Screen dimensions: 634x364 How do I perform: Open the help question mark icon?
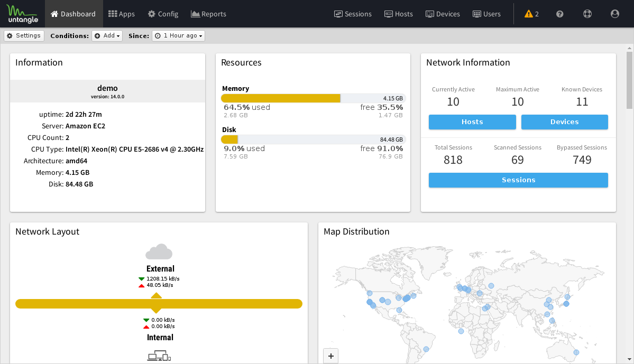tap(559, 14)
